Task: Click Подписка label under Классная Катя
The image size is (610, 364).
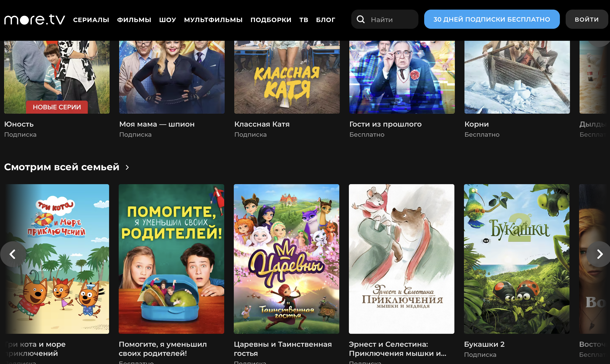Action: [250, 135]
